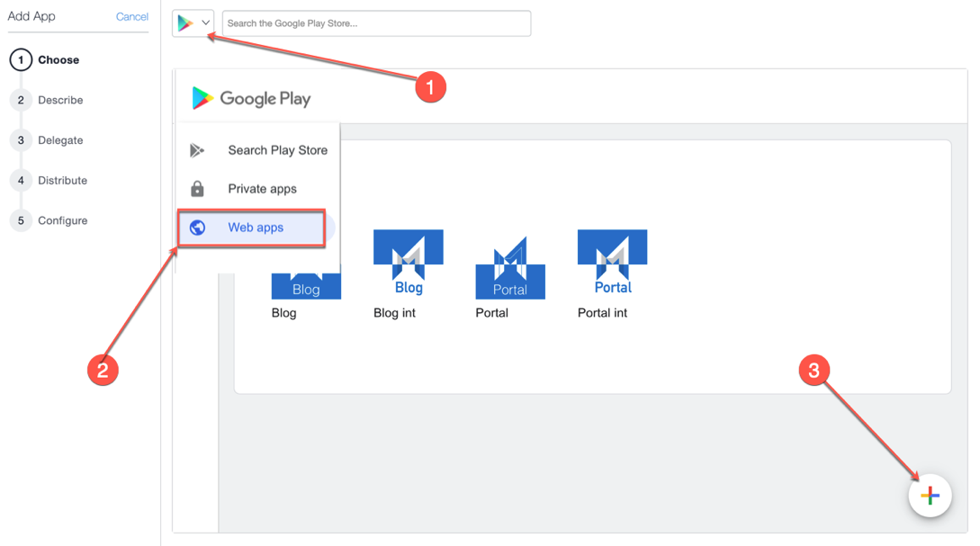
Task: Click the Search the Google Play Store field
Action: click(375, 22)
